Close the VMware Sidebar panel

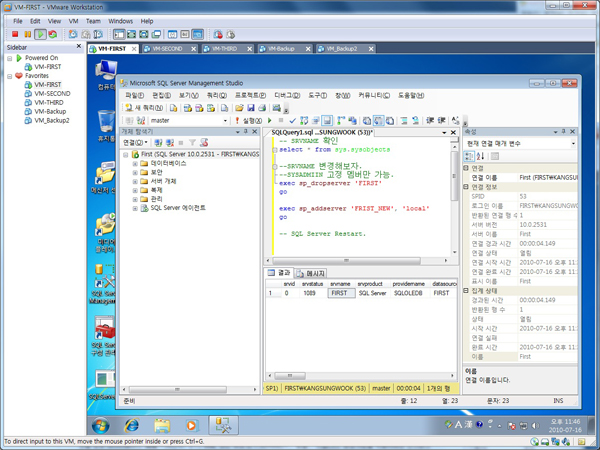point(79,46)
